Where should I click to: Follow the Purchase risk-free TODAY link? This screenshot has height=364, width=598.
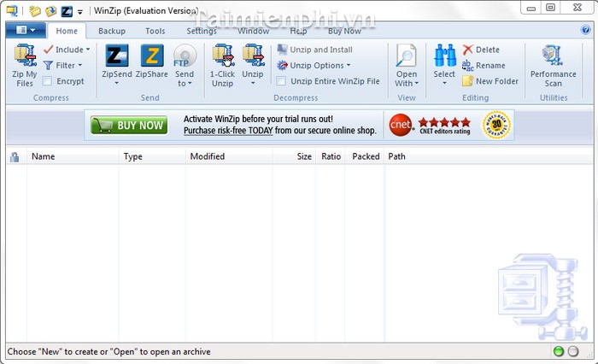[x=228, y=131]
